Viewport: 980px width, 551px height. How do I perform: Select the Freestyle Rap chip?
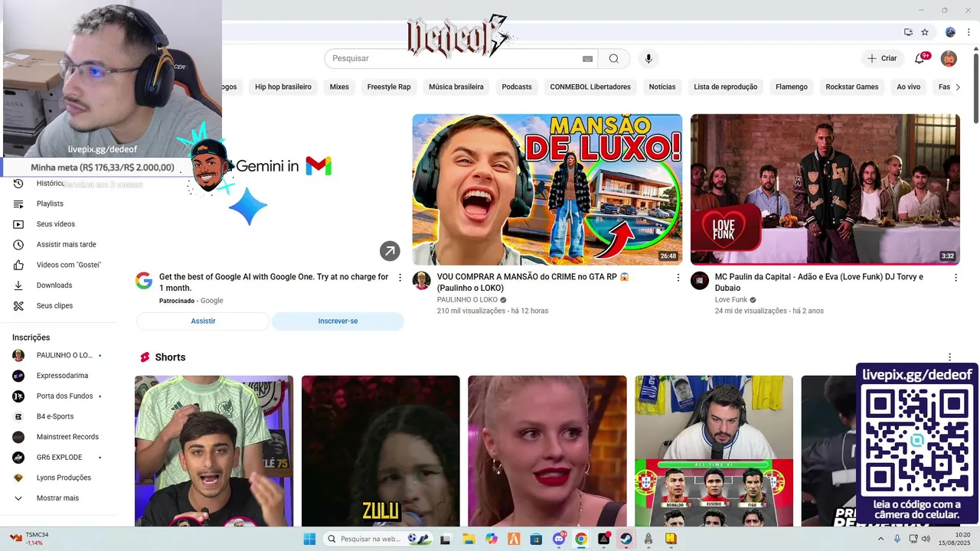pos(389,87)
